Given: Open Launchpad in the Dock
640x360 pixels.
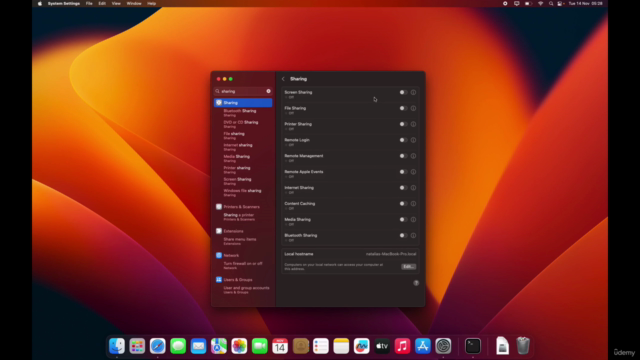Looking at the screenshot, I should pyautogui.click(x=137, y=346).
